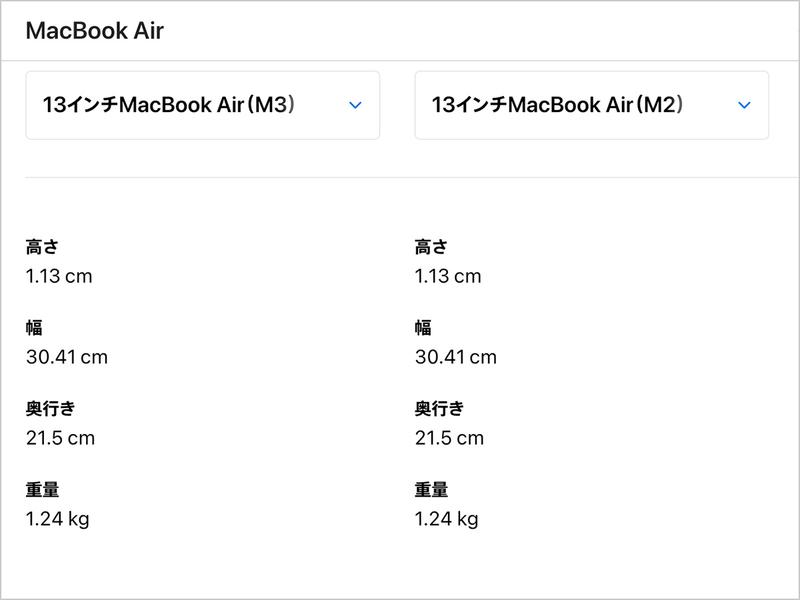Click the chevron arrow in the M3 selector
Screen dimensions: 800x600
coord(355,105)
